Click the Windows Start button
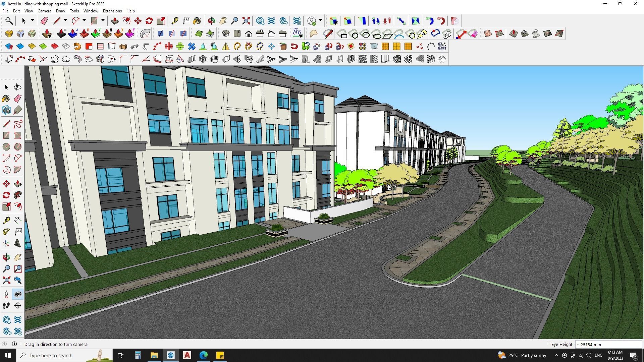This screenshot has height=362, width=644. coord(8,355)
